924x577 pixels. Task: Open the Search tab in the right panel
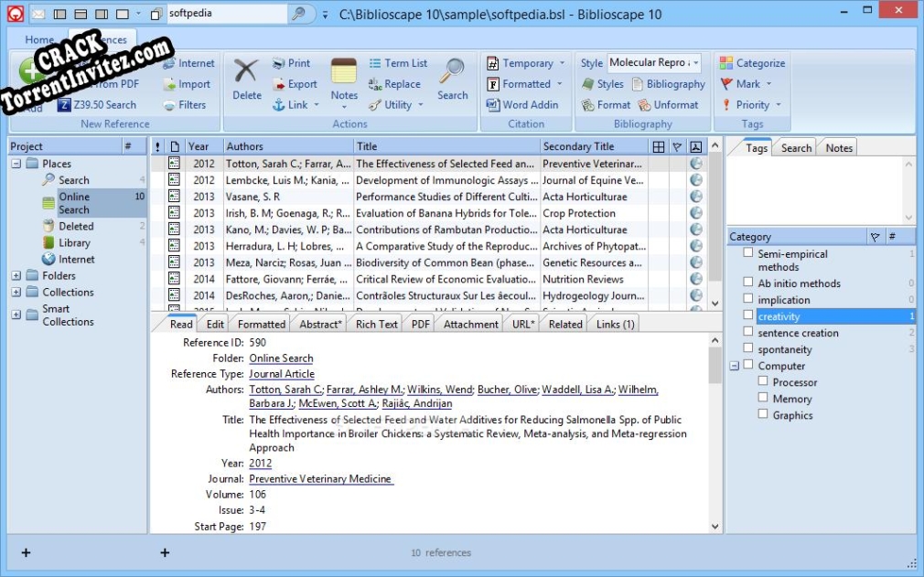click(x=795, y=146)
